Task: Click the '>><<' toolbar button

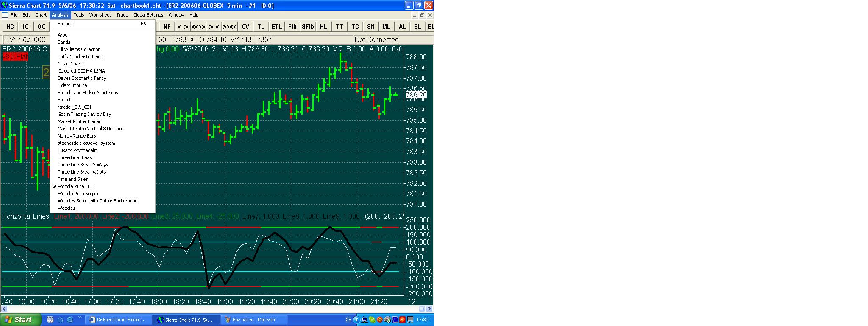Action: click(230, 26)
